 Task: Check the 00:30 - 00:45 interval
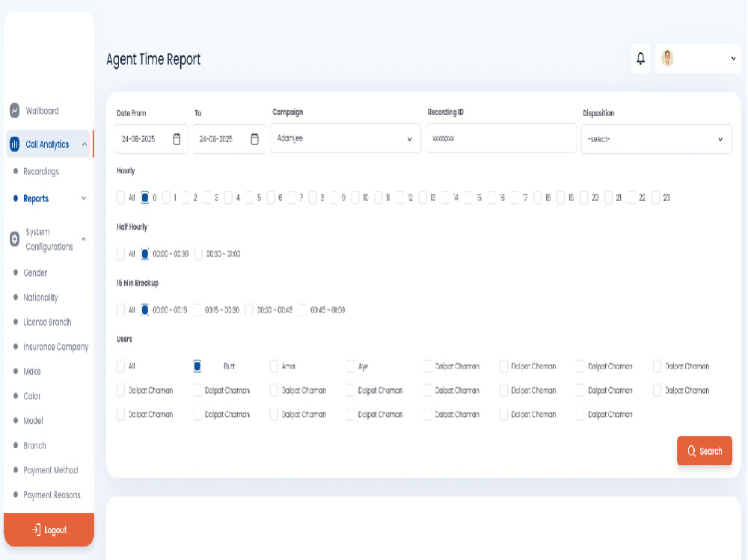pos(249,310)
